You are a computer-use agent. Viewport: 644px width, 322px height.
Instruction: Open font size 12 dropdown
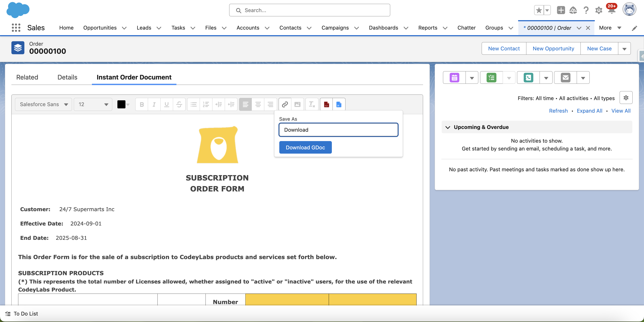tap(93, 104)
